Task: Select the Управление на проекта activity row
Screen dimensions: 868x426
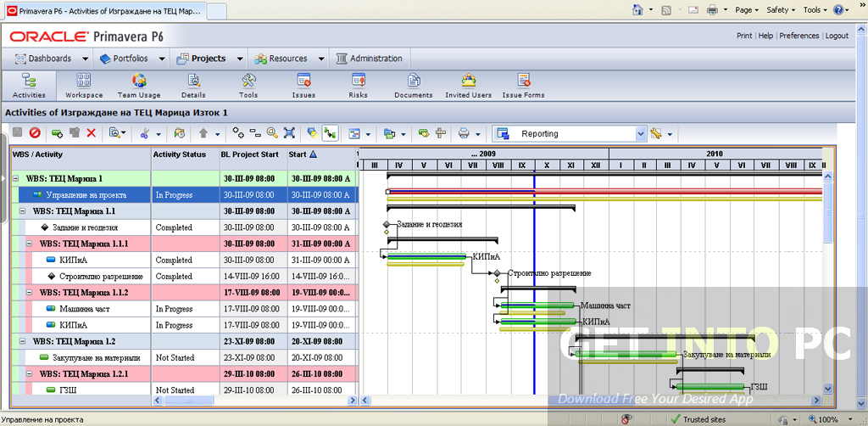Action: [184, 195]
